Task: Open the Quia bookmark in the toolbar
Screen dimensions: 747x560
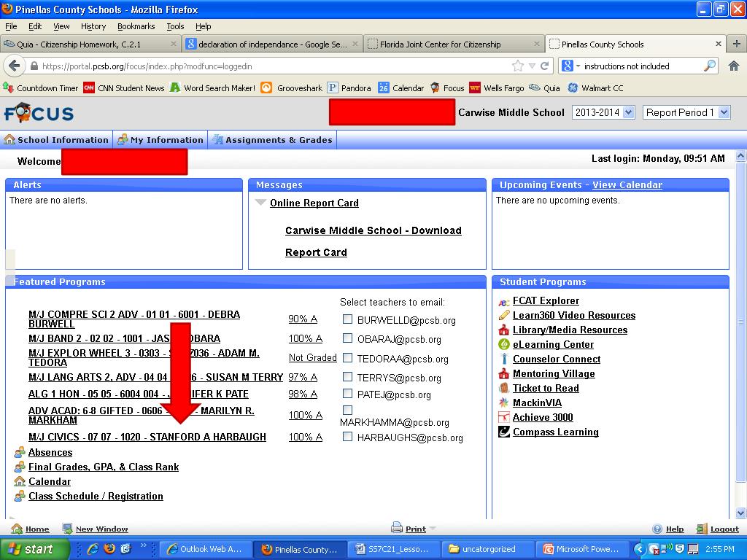Action: pyautogui.click(x=544, y=87)
